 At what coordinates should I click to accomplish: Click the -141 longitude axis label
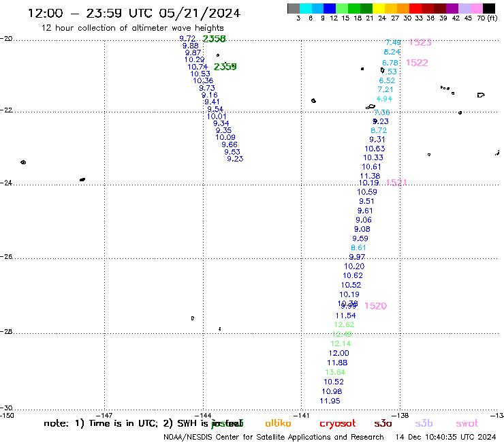coord(301,415)
